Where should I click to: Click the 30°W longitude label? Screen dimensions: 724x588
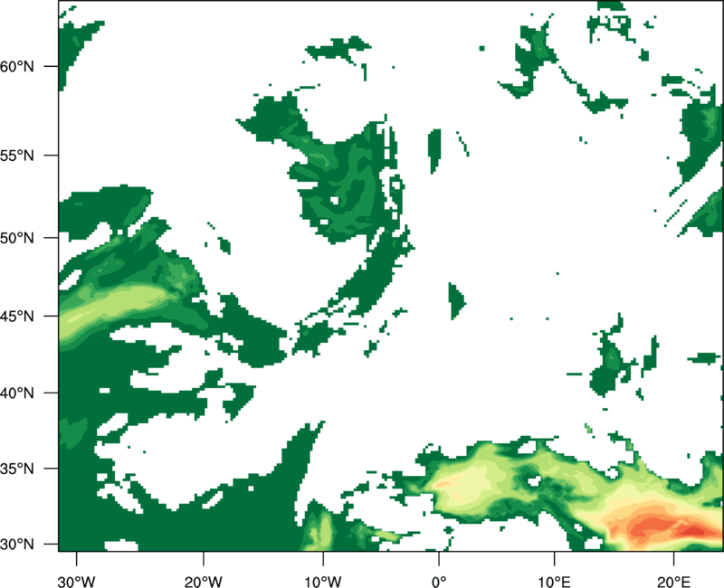76,582
